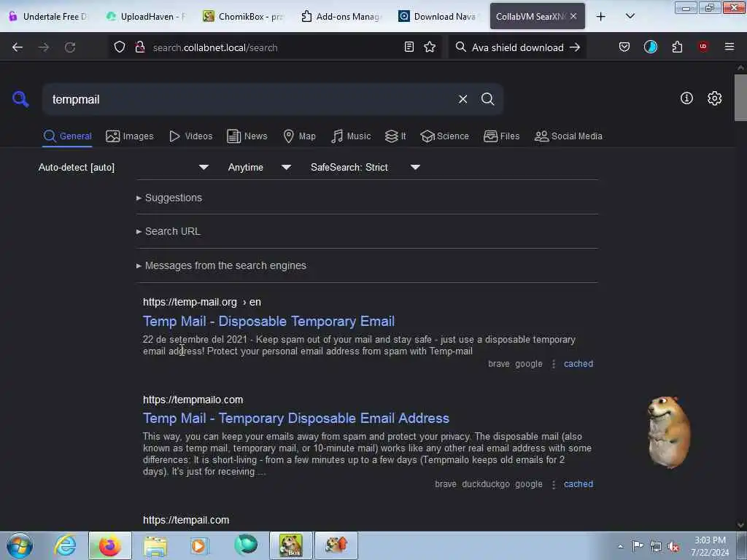Screen dimensions: 747x560
Task: Open the language Auto-detect dropdown
Action: coord(123,167)
